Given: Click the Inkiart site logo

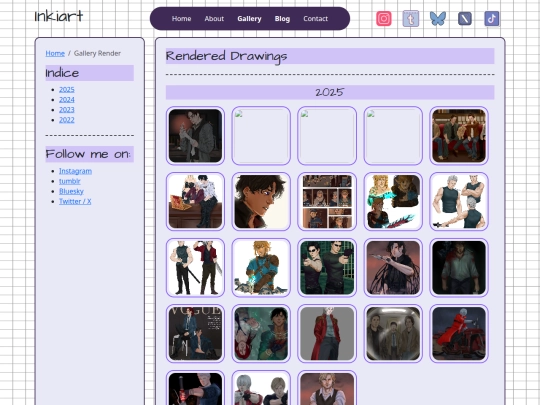Looking at the screenshot, I should click(x=59, y=16).
